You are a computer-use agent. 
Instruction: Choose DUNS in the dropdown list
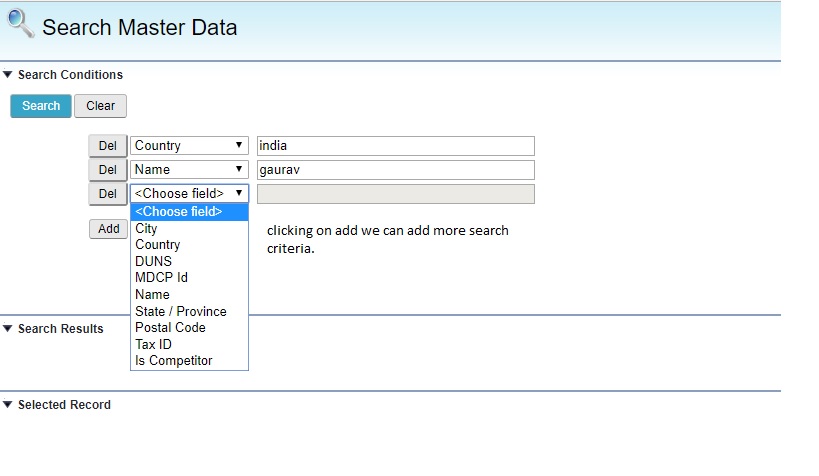[153, 261]
